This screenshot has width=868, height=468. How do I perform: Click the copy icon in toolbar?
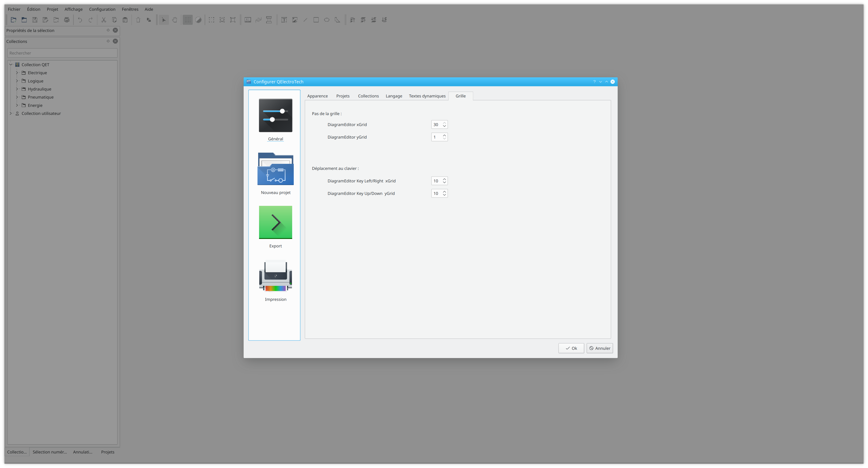click(114, 20)
